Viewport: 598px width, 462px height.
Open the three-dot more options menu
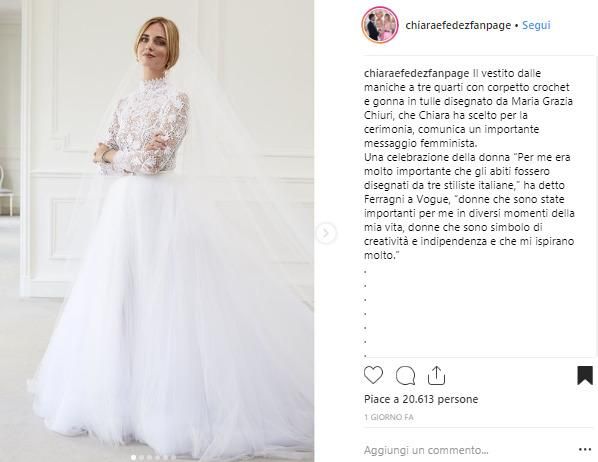click(585, 450)
